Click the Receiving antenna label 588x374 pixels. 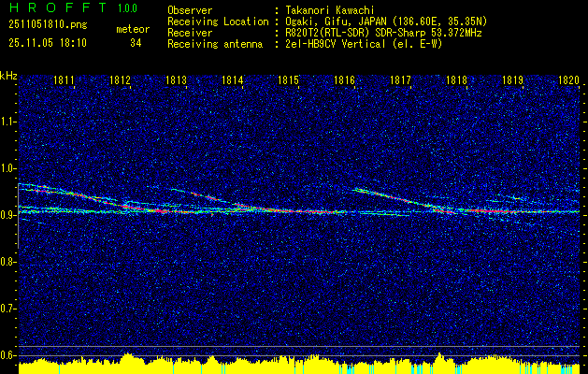pyautogui.click(x=215, y=44)
